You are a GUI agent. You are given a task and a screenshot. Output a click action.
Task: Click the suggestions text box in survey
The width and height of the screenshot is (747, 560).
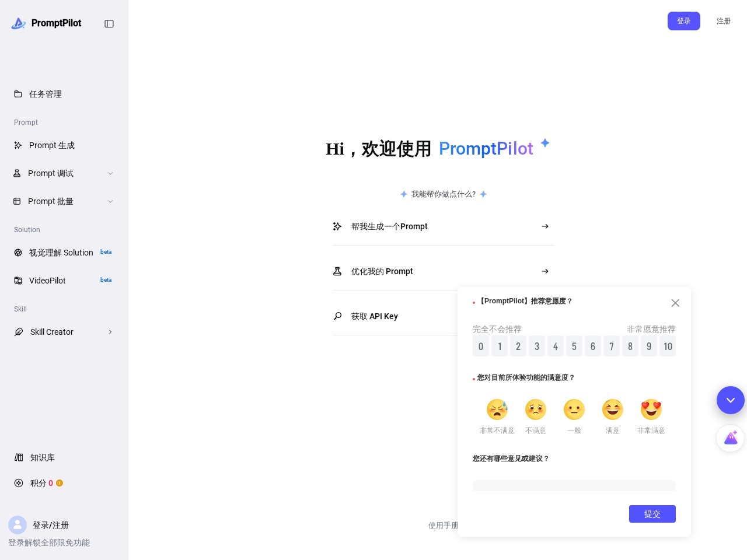(574, 485)
